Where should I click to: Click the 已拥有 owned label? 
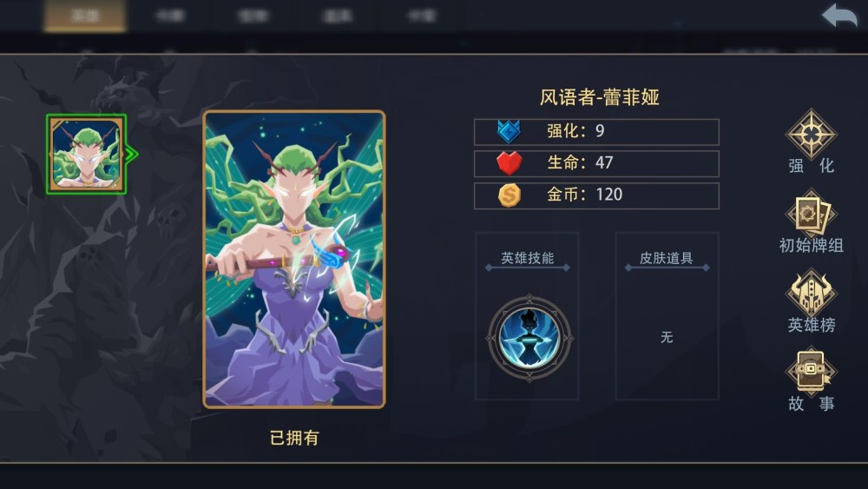294,438
